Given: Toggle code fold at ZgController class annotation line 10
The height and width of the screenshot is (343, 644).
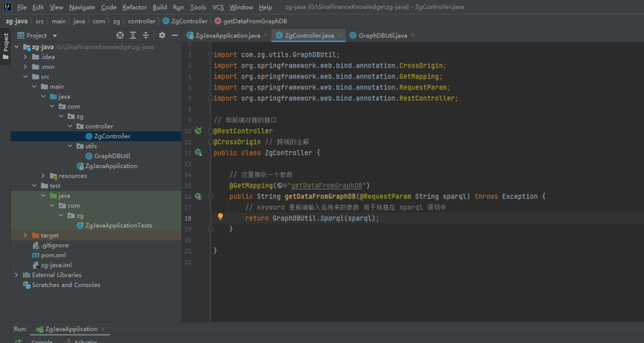Looking at the screenshot, I should (210, 131).
